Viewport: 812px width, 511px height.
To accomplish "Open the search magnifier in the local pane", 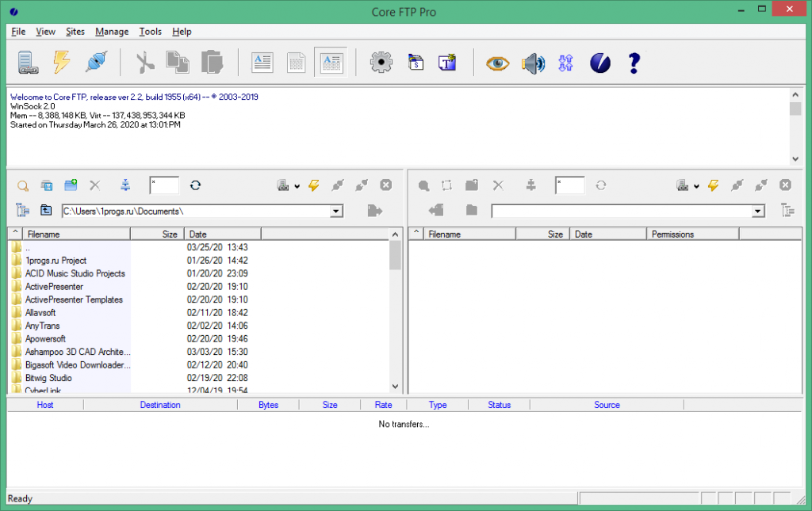I will click(22, 185).
